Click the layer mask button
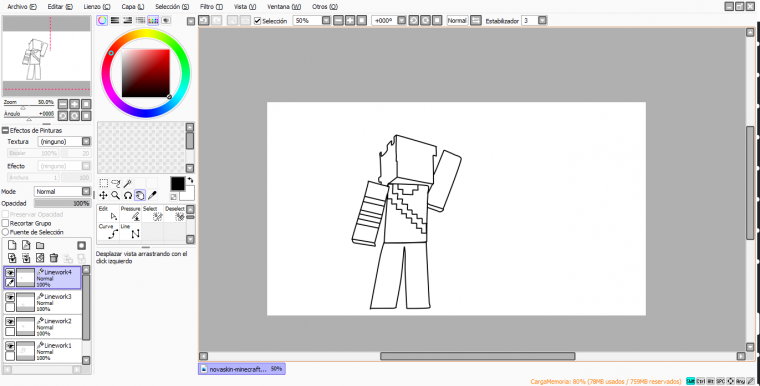 tap(81, 246)
